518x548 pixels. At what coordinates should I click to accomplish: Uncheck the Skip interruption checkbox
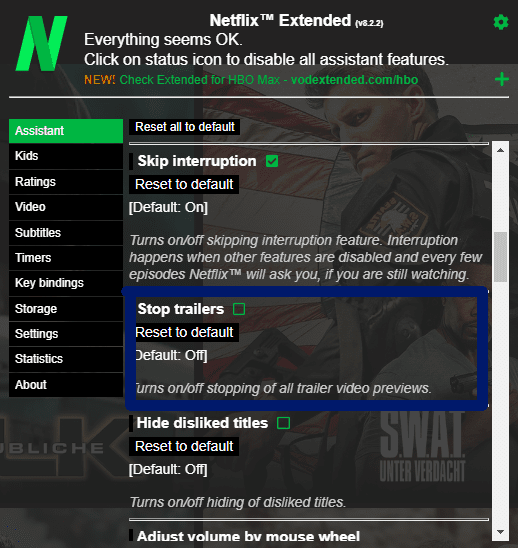click(x=272, y=161)
